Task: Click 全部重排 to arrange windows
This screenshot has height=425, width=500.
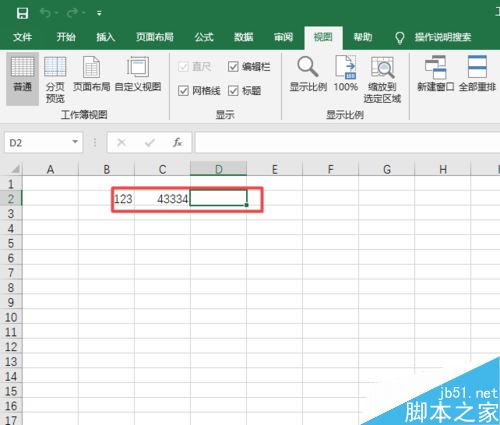Action: pos(477,74)
